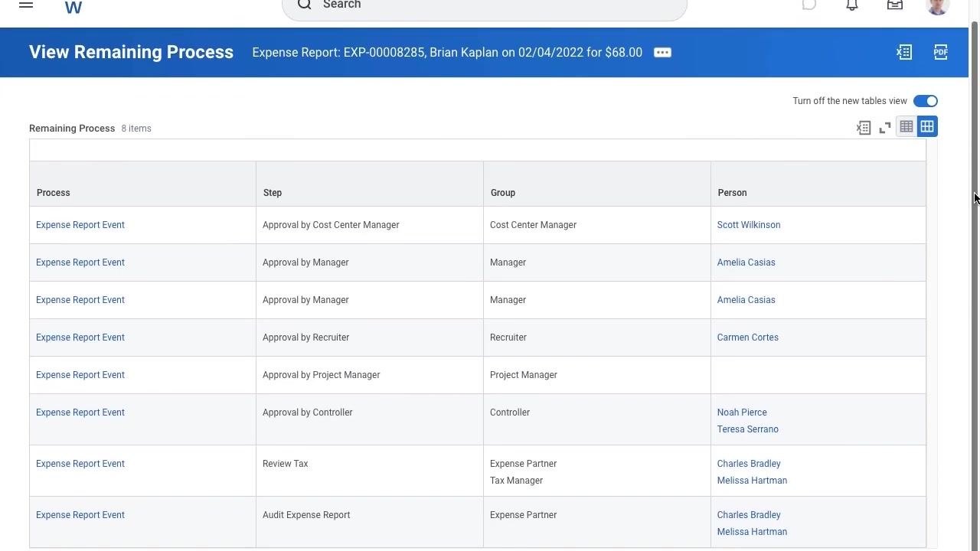Screen dimensions: 980x551
Task: Export page to Excel from the blue header
Action: tap(904, 52)
